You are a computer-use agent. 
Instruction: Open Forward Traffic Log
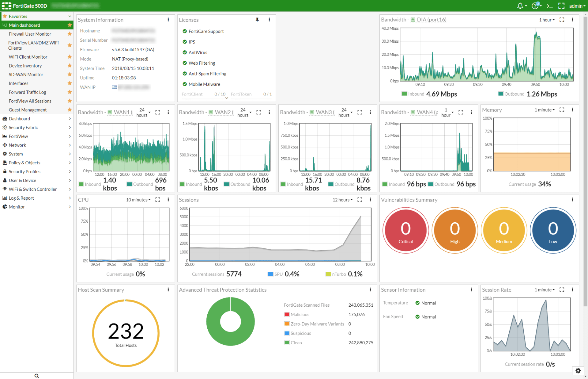coord(28,92)
